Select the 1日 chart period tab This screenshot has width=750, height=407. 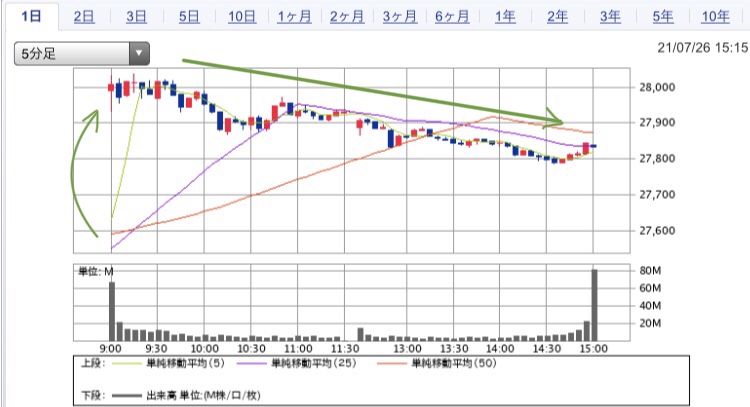(32, 17)
